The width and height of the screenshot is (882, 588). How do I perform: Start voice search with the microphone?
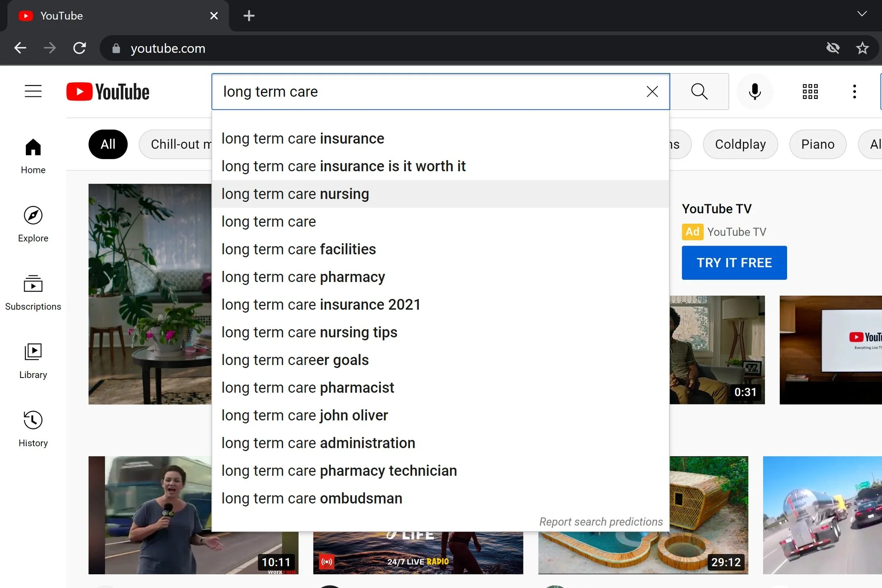point(754,92)
